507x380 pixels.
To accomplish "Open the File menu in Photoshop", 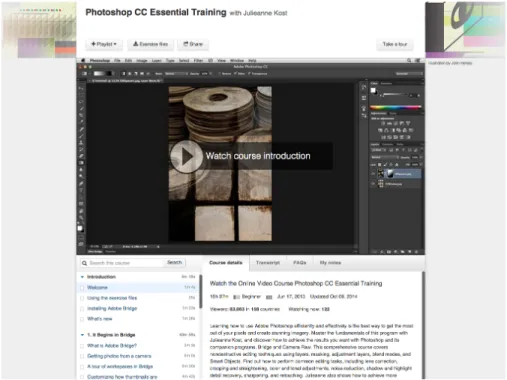I will tap(117, 60).
